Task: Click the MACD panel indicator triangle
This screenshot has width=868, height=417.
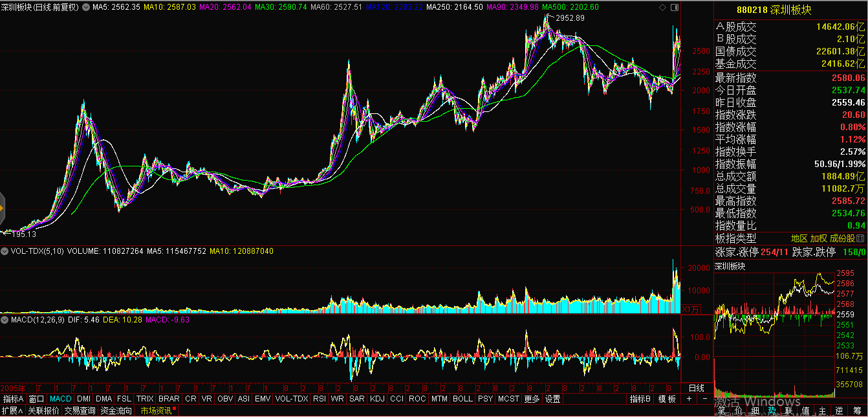Action: 5,320
